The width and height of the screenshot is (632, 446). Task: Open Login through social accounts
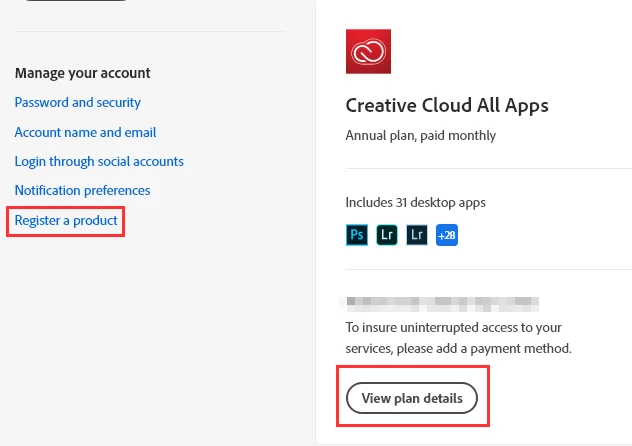tap(99, 161)
